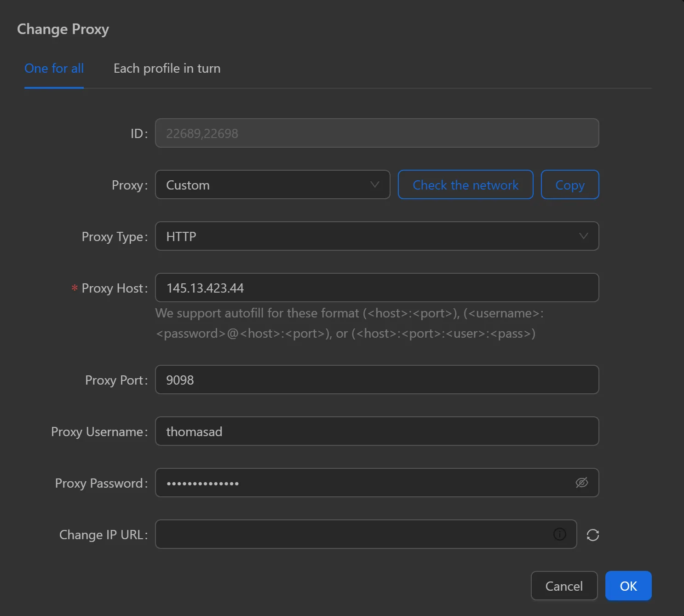Toggle password visibility for Proxy Password
The height and width of the screenshot is (616, 684).
pyautogui.click(x=582, y=483)
